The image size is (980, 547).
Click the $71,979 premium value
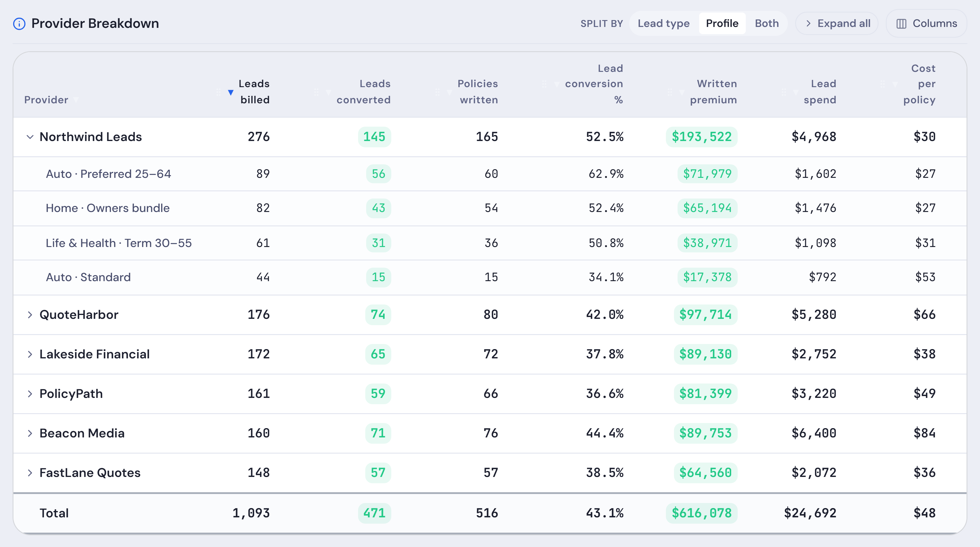[707, 174]
